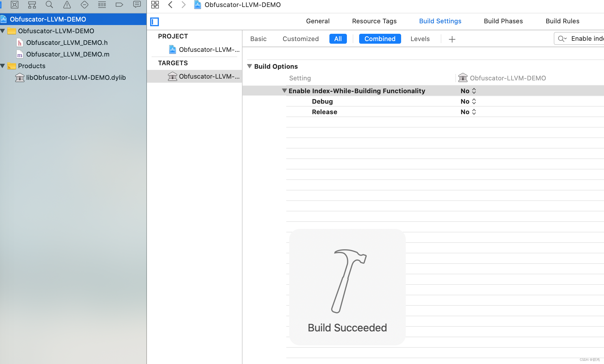Collapse the Build Options section
Viewport: 604px width, 364px height.
[x=250, y=66]
